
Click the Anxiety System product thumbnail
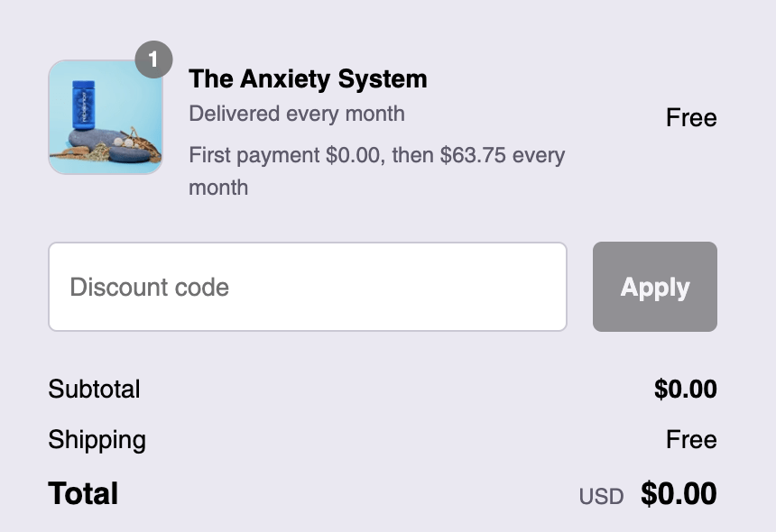tap(106, 117)
